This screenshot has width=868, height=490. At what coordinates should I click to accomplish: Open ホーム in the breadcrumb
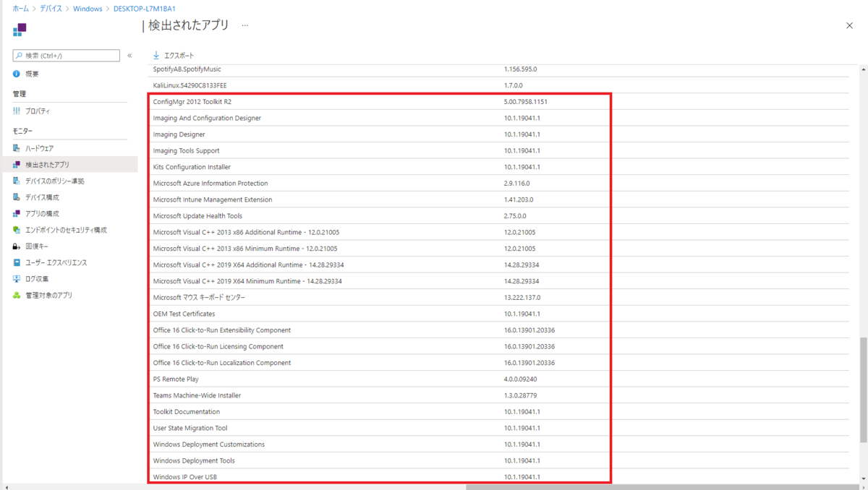pos(21,9)
